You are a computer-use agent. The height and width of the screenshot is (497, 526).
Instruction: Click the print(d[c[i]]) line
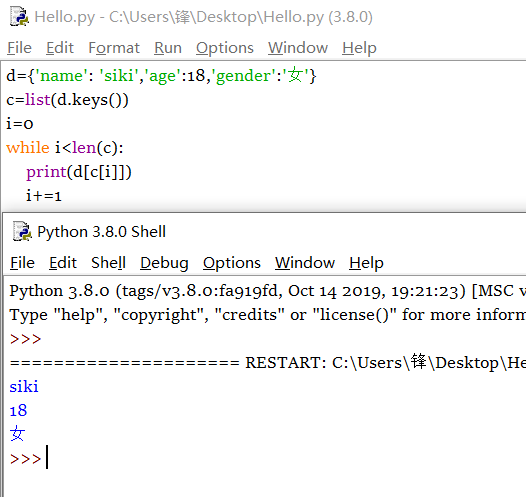pyautogui.click(x=79, y=172)
